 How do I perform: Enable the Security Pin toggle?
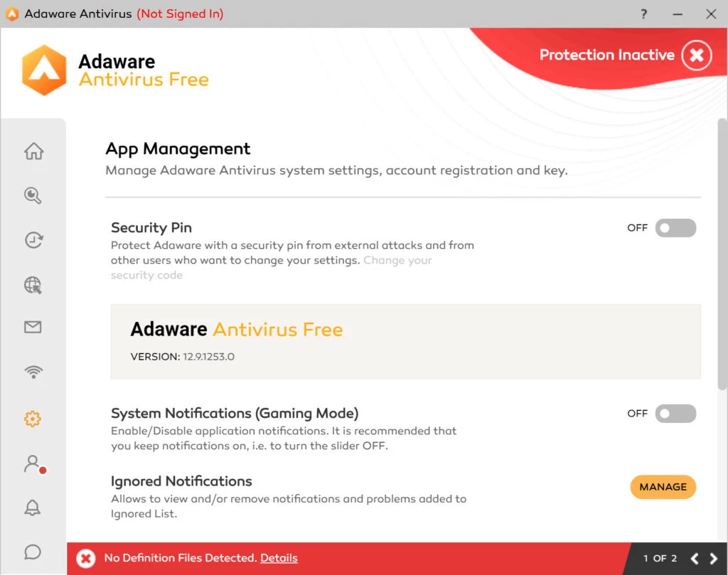click(675, 228)
